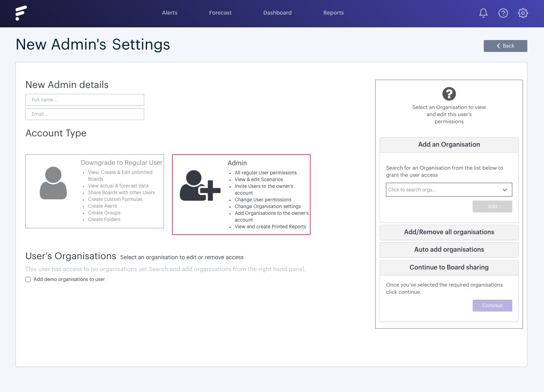Click 'View actual & forecast data' item

(118, 186)
